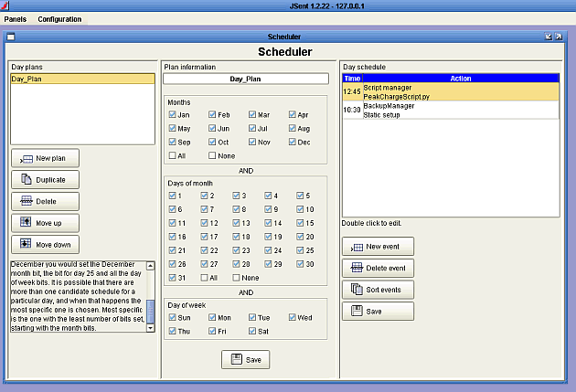Toggle day 1 checkbox
This screenshot has width=576, height=392.
[x=172, y=196]
